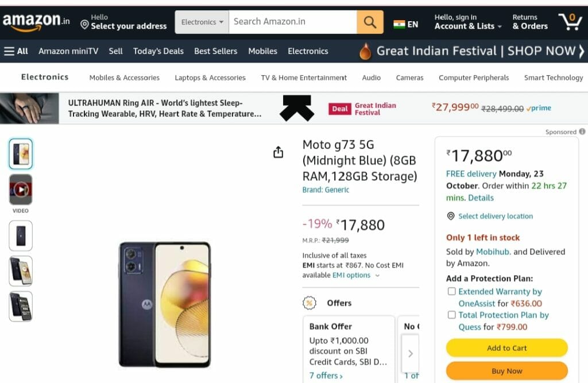The width and height of the screenshot is (588, 383).
Task: Click the Add to Cart button
Action: (x=506, y=348)
